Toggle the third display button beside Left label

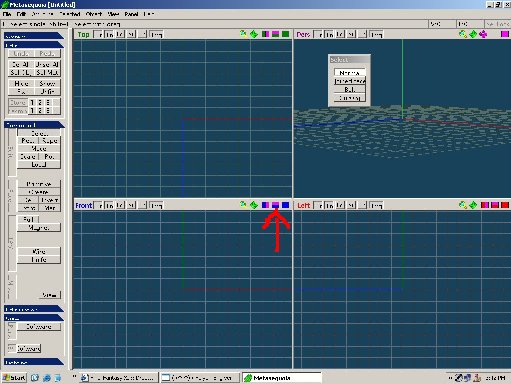(340, 205)
